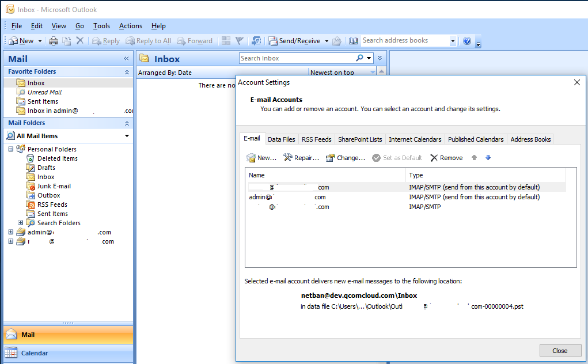Click the Print toolbar icon
588x364 pixels.
coord(54,41)
